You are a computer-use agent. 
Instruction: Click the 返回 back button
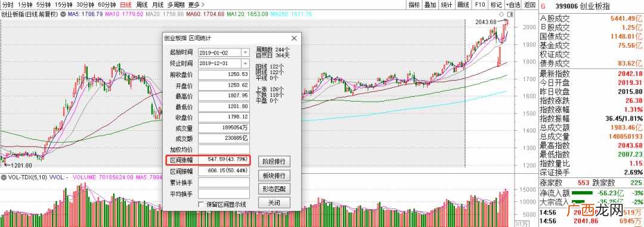[530, 5]
